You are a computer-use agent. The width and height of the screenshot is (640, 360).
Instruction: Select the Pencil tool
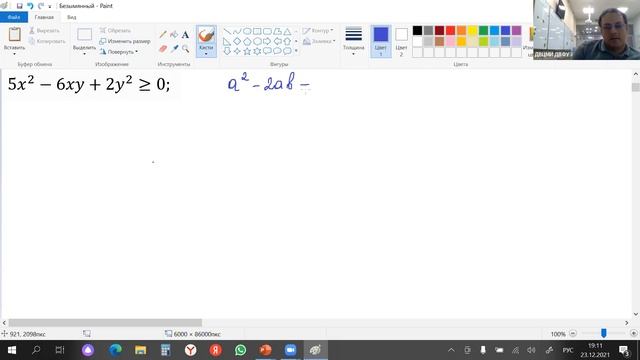pyautogui.click(x=163, y=35)
